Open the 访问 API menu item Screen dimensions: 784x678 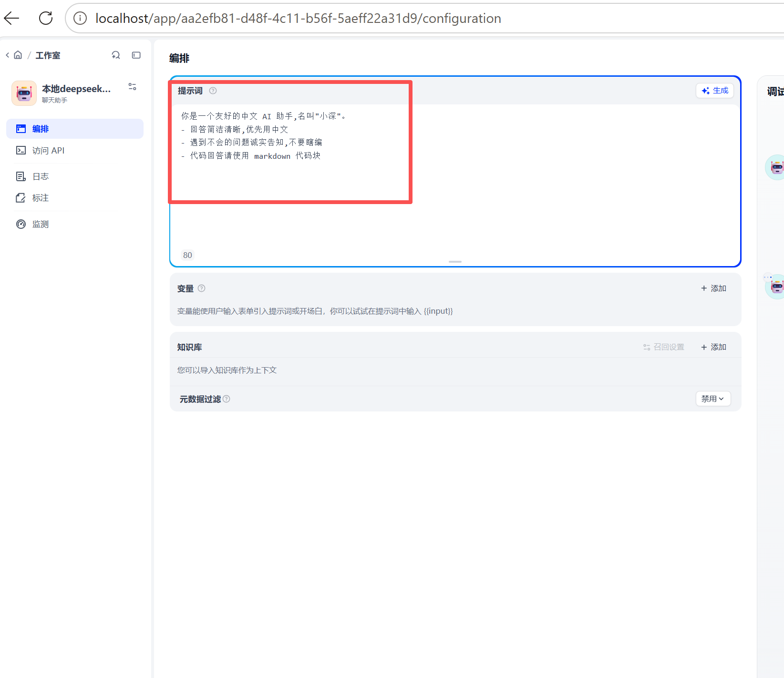75,151
